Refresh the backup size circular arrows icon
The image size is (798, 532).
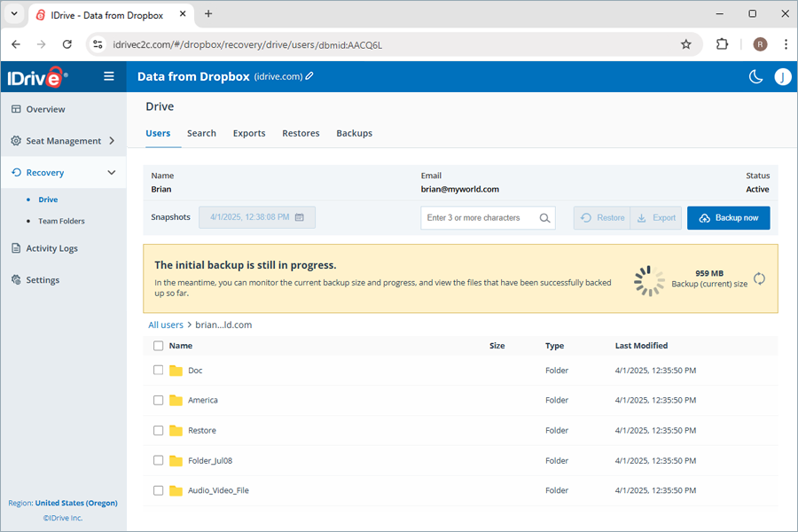(759, 278)
